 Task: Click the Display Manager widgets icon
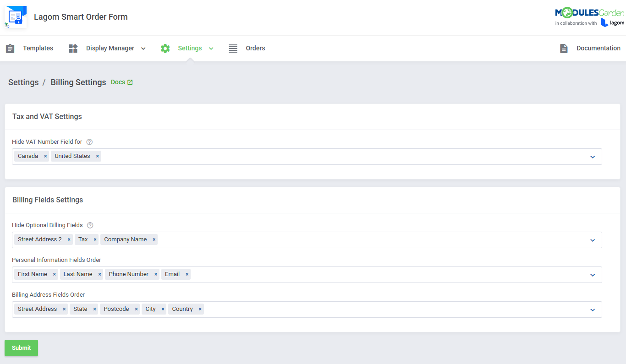point(73,49)
